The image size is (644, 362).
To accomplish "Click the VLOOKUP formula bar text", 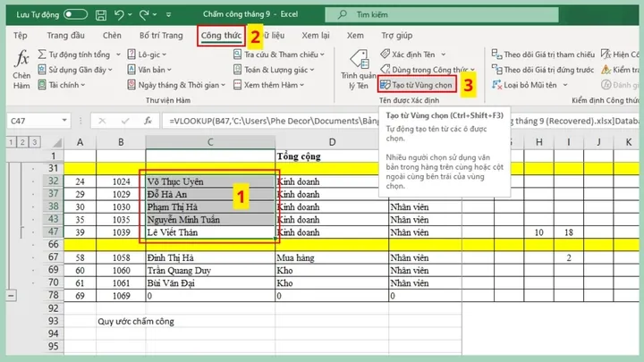I will click(x=274, y=121).
